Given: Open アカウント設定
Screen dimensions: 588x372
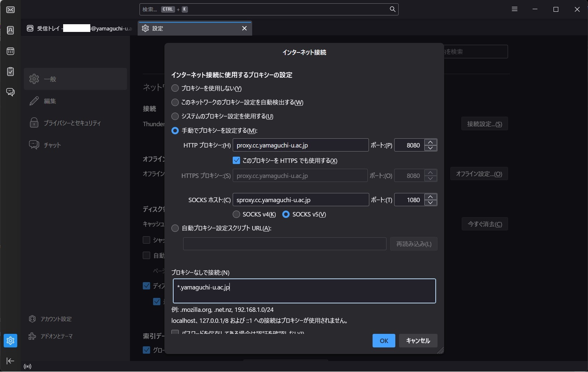Looking at the screenshot, I should (x=50, y=319).
